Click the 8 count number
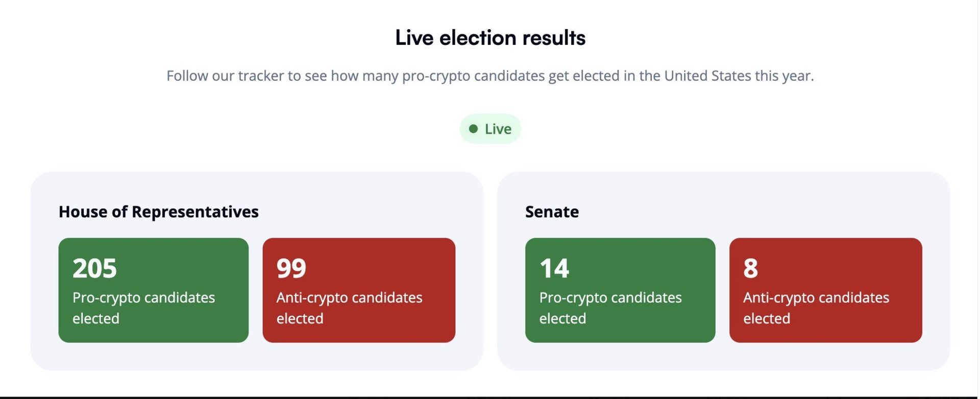Viewport: 980px width, 399px height. 750,268
